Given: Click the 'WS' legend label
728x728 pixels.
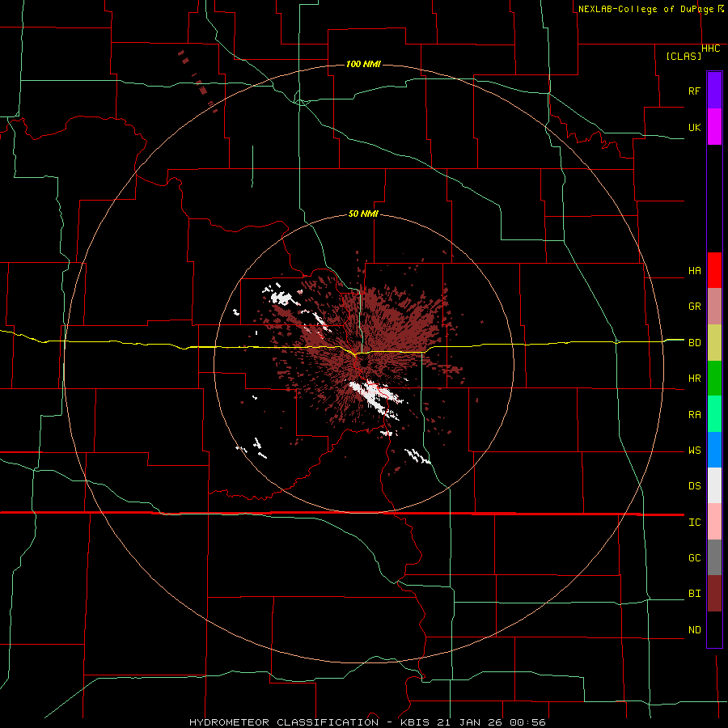Looking at the screenshot, I should click(x=694, y=451).
